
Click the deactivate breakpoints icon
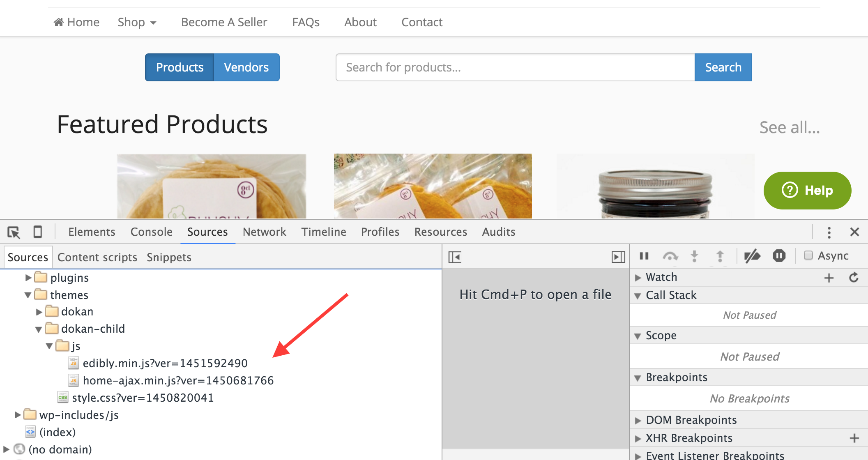click(x=752, y=256)
